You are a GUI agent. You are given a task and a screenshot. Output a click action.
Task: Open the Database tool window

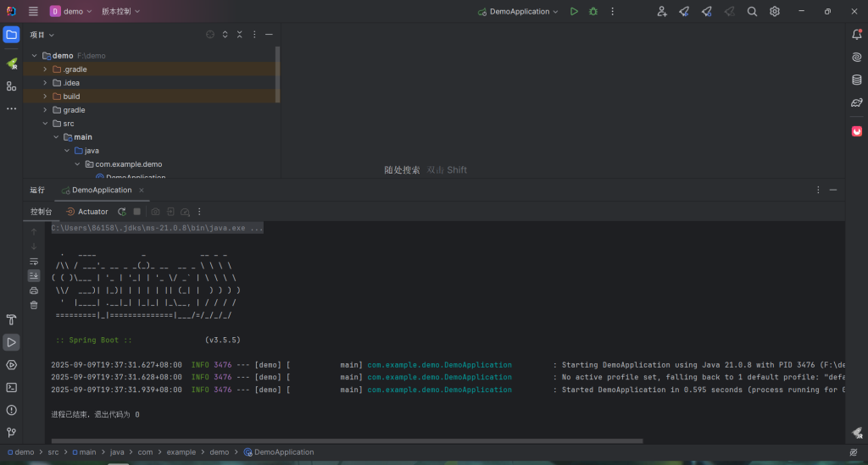(x=857, y=80)
